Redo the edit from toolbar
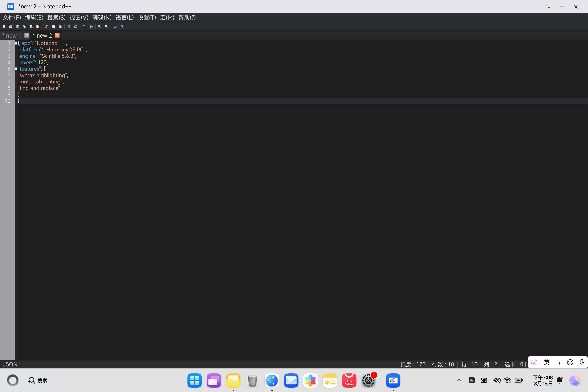Screen dimensions: 588x392 coord(76,26)
